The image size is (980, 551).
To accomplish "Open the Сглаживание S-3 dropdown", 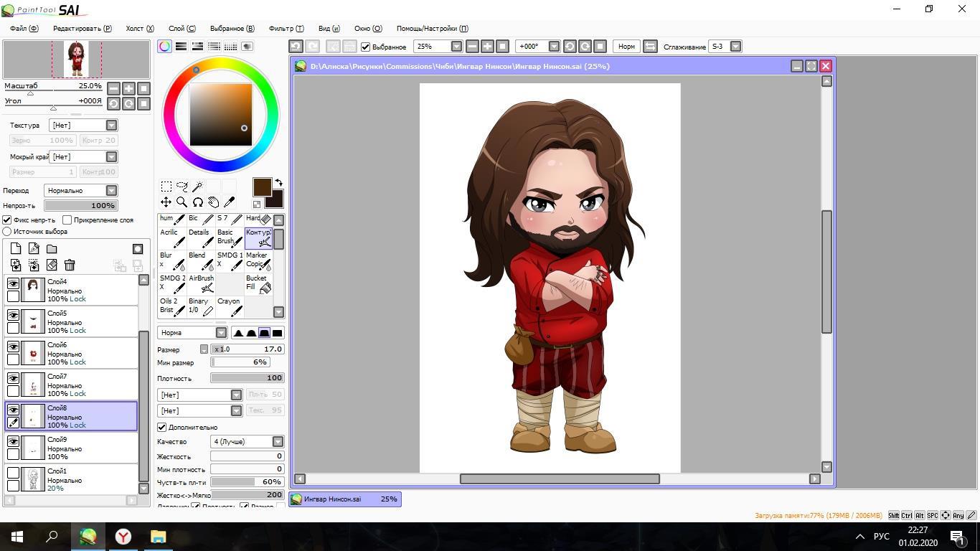I will (x=735, y=47).
